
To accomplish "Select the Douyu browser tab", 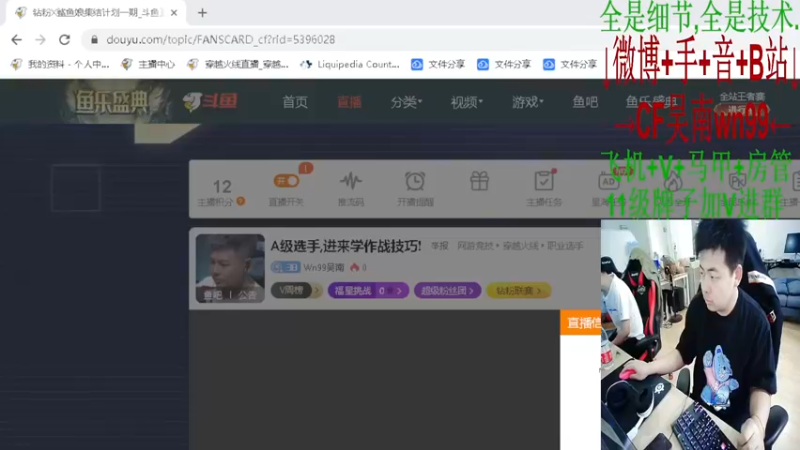I will click(96, 13).
